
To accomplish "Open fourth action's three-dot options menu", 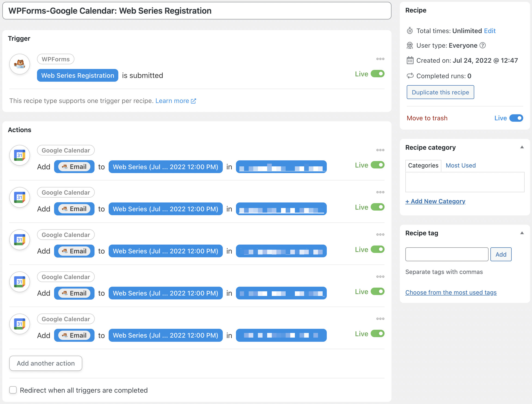I will (380, 277).
